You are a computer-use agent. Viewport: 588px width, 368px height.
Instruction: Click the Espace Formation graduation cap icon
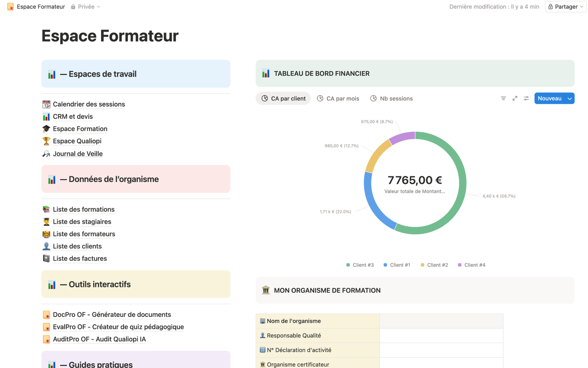coord(46,129)
